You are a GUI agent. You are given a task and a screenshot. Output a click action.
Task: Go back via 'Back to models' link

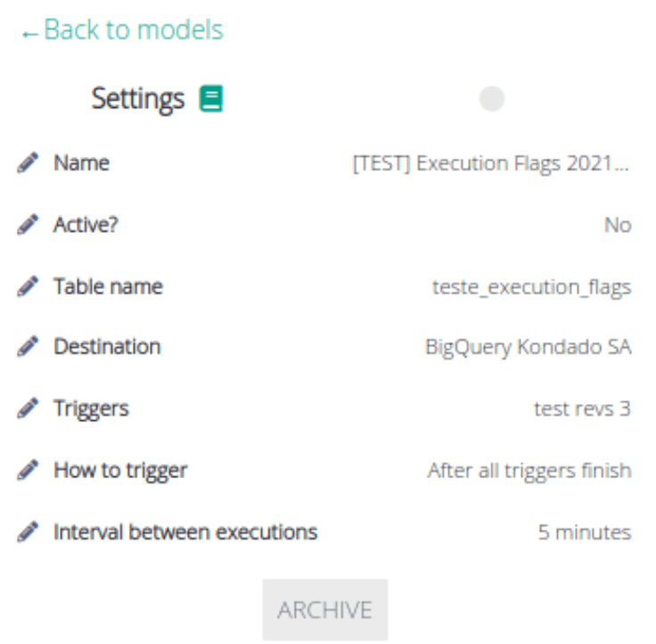click(x=122, y=30)
